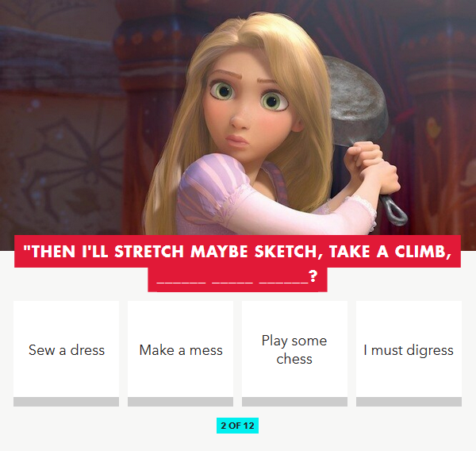Screen dimensions: 476x451
Task: Choose the "I must digress" option
Action: [409, 350]
